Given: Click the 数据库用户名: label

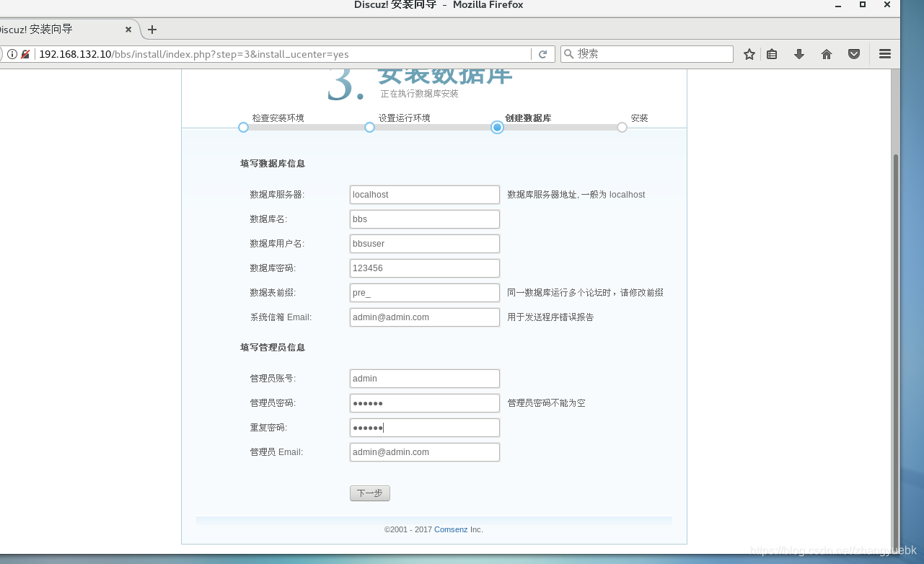Looking at the screenshot, I should [277, 244].
